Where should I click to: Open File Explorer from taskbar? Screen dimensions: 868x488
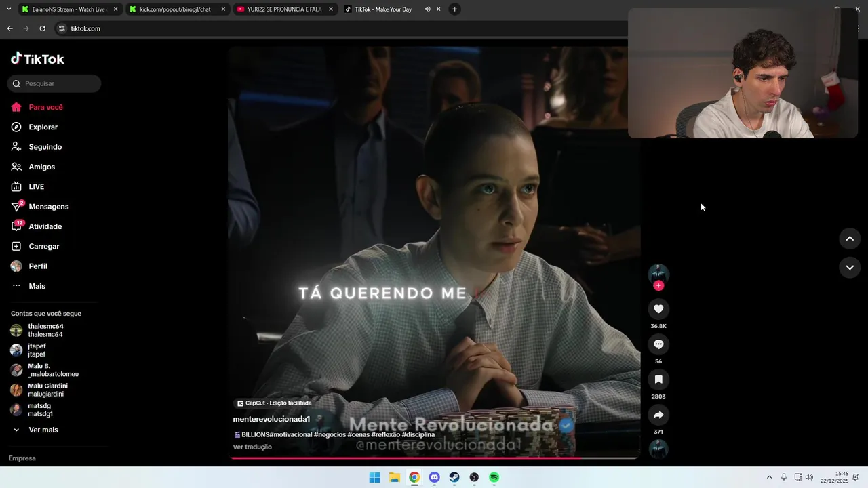[394, 477]
